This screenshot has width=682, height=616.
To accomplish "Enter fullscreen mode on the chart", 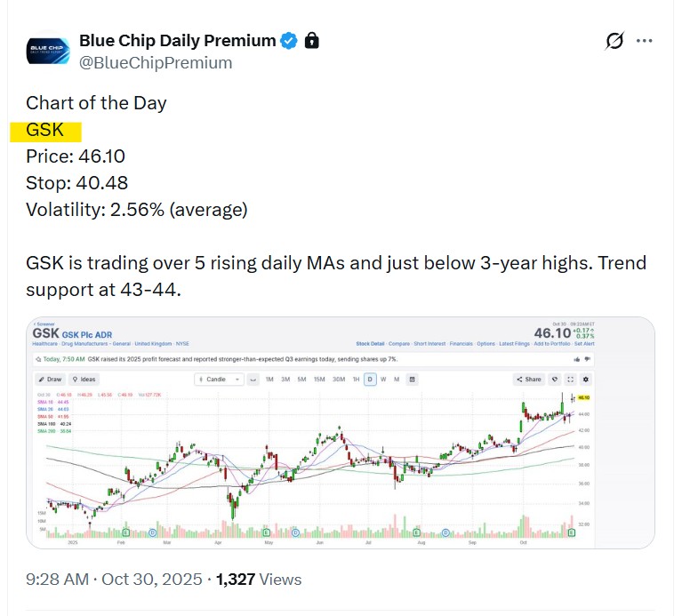I will coord(570,380).
